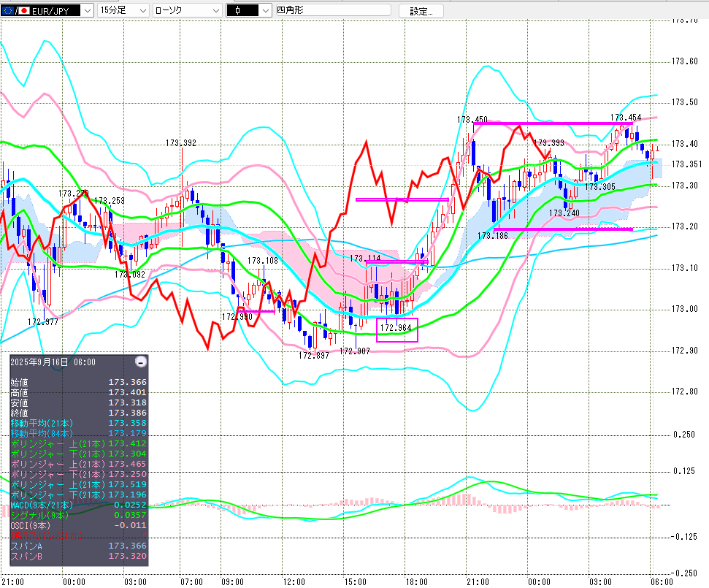
Task: Click the 173.108 price label on chart
Action: coord(263,261)
